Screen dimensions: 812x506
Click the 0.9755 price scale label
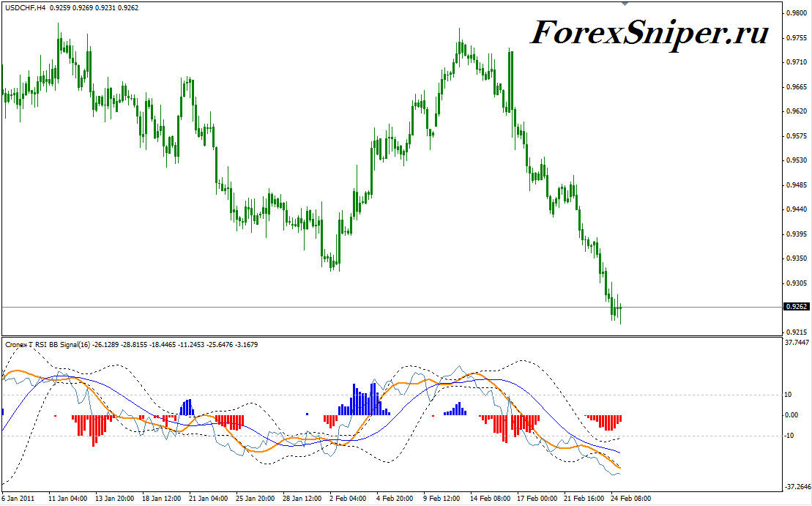tap(796, 38)
